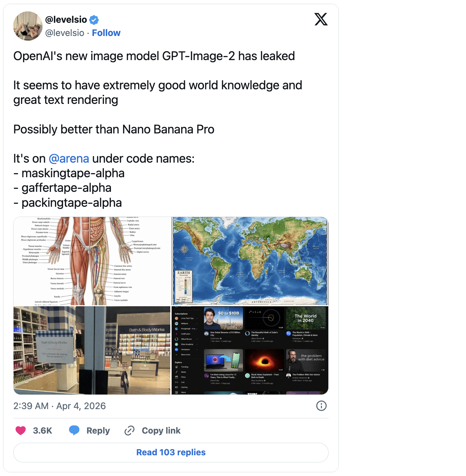Screen dimensions: 466x476
Task: Open the levelsio profile avatar
Action: point(28,26)
